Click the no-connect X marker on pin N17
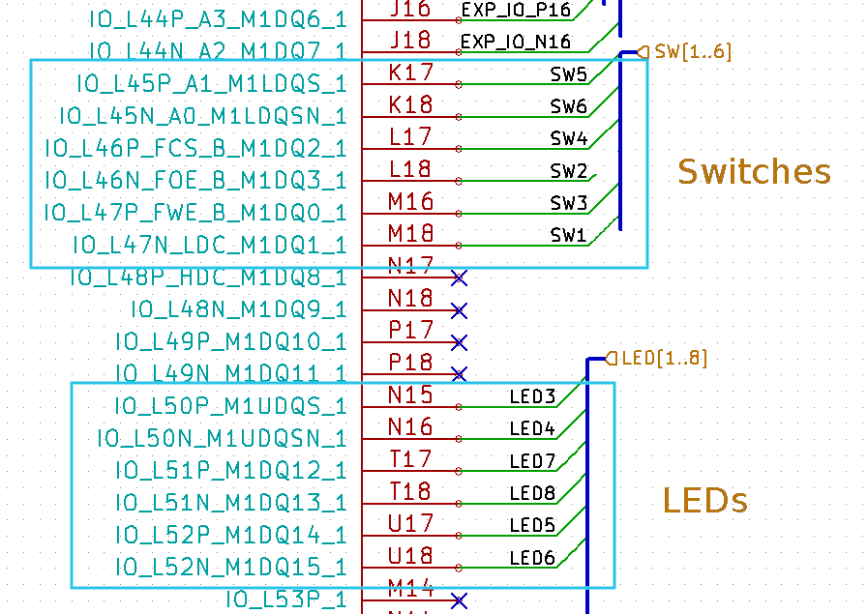The height and width of the screenshot is (614, 868). click(459, 278)
